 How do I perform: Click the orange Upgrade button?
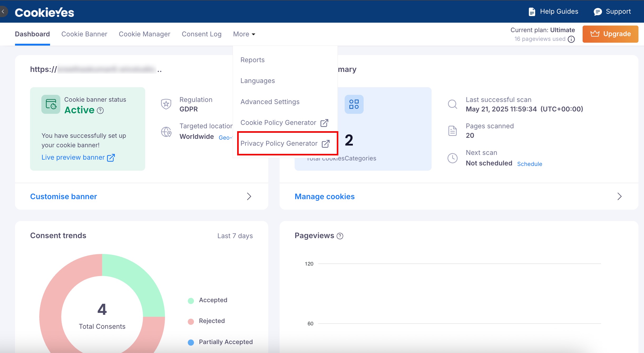610,34
